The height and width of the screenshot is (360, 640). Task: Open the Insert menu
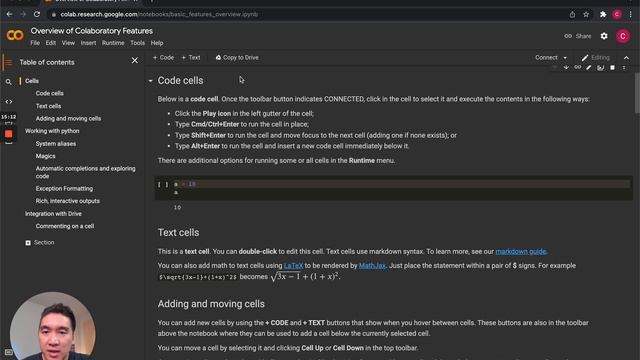(x=88, y=43)
